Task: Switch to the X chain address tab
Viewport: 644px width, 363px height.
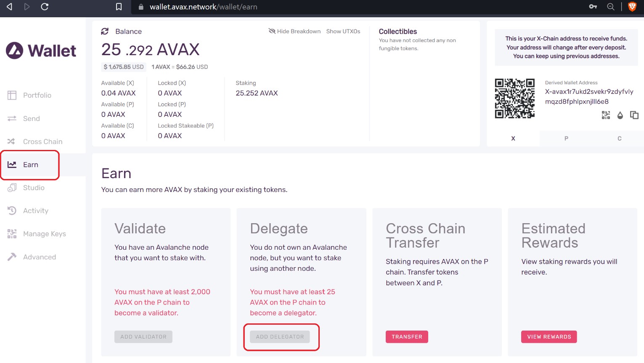Action: [513, 138]
